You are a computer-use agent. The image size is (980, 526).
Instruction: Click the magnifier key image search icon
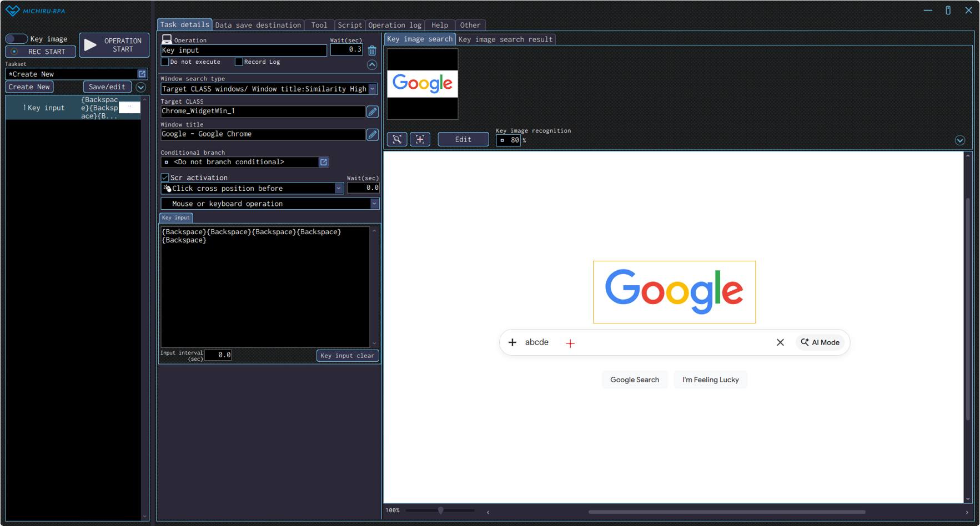397,139
